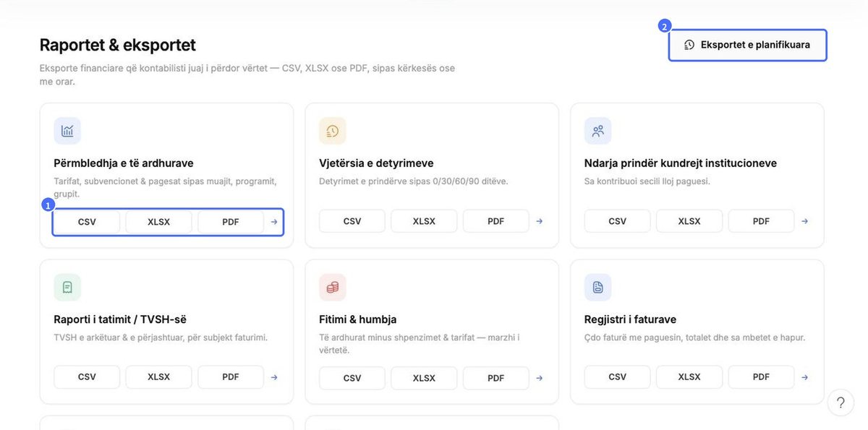Export Ndarja prindër kundrejt institucioneve as XLSX
Image resolution: width=868 pixels, height=430 pixels.
pos(689,221)
